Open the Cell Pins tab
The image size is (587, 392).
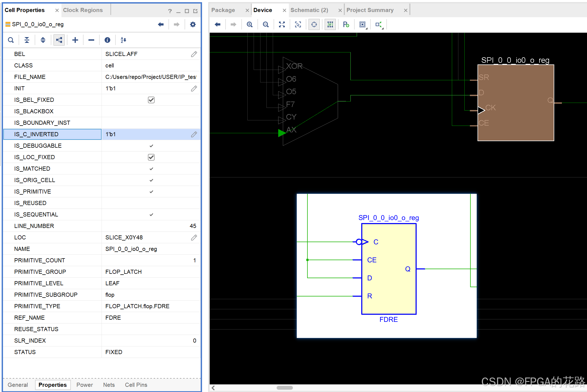click(136, 385)
